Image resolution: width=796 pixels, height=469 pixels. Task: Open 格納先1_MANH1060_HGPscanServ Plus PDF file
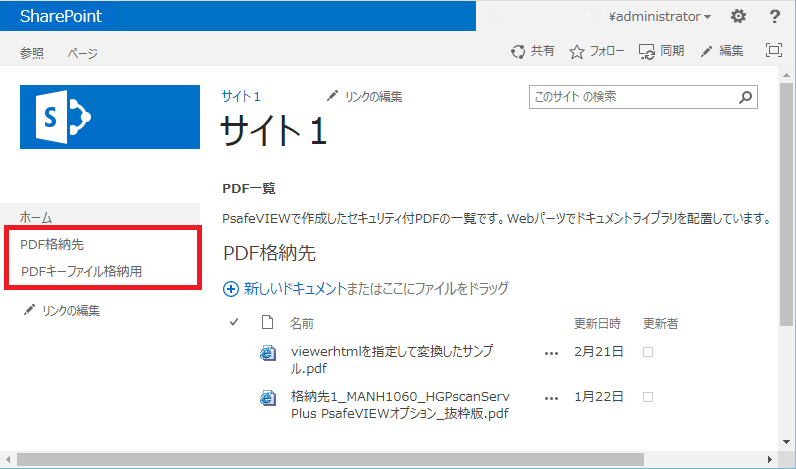pos(400,405)
